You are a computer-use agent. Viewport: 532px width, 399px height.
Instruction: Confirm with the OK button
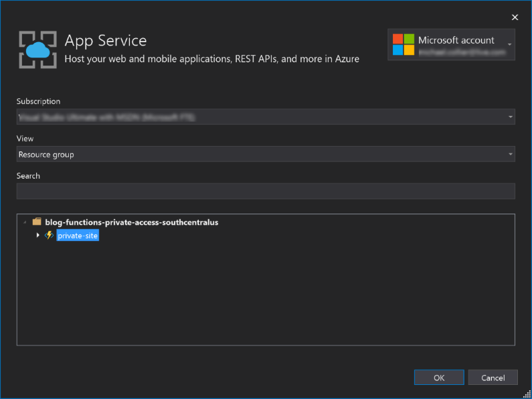click(x=439, y=378)
